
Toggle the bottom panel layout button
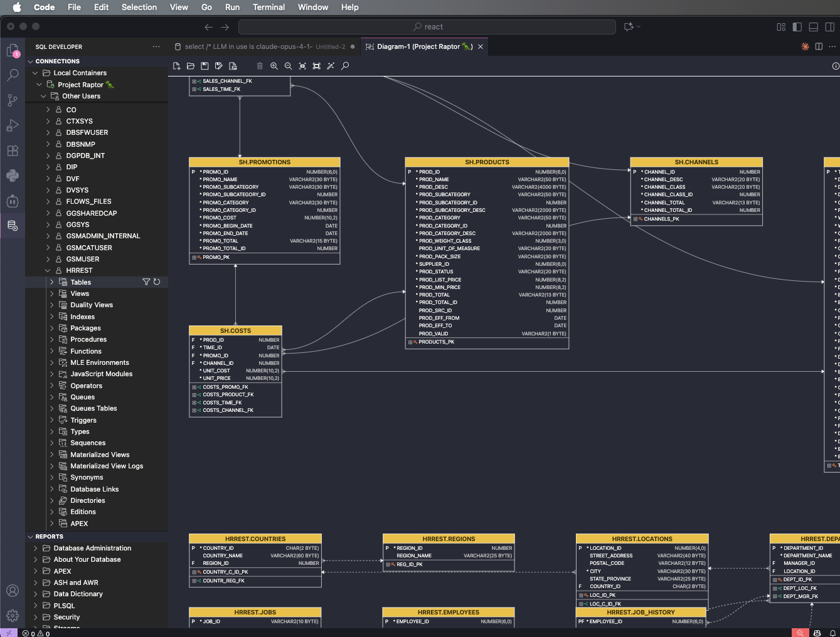pos(814,27)
